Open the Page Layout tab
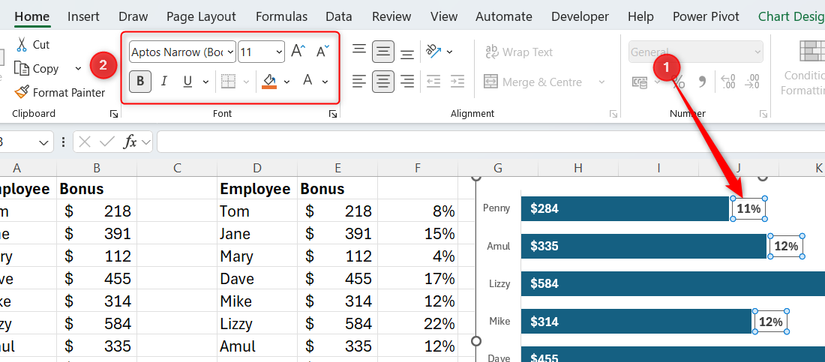Image resolution: width=825 pixels, height=362 pixels. 202,16
